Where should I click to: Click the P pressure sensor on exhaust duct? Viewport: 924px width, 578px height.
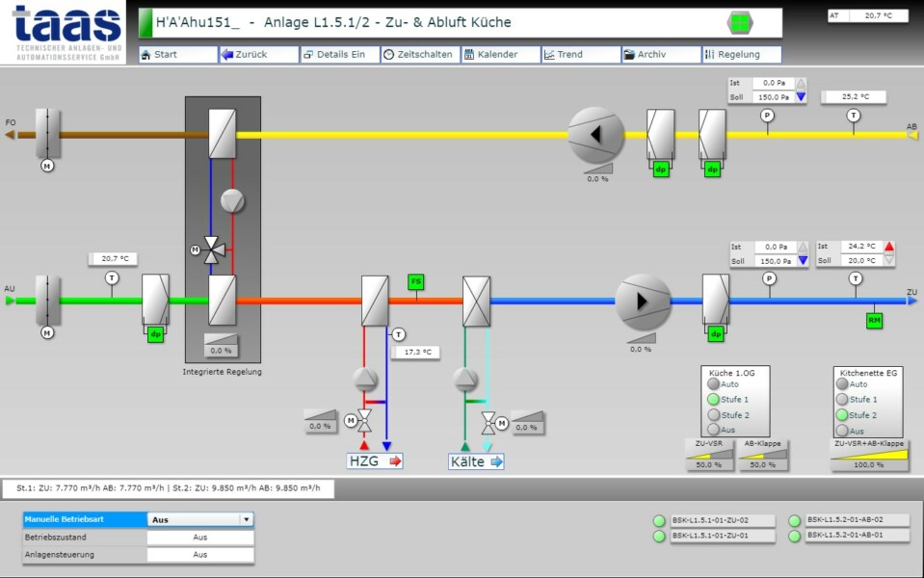click(767, 116)
